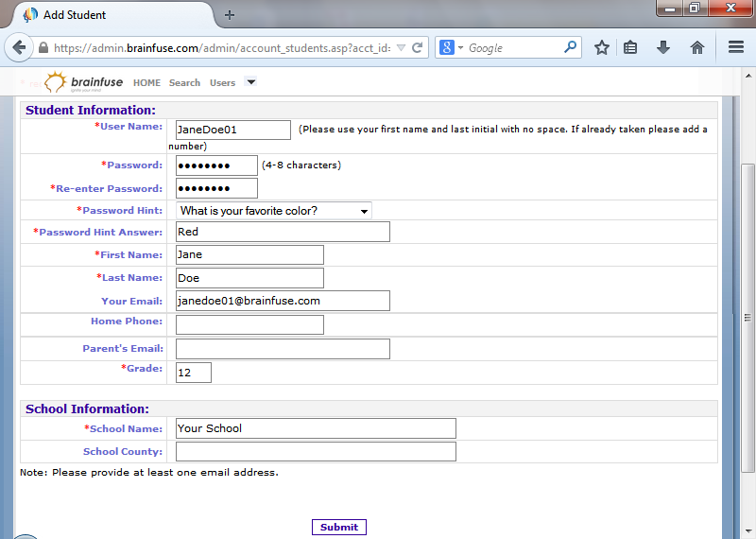This screenshot has width=756, height=539.
Task: Go back using browser back arrow
Action: 18,47
